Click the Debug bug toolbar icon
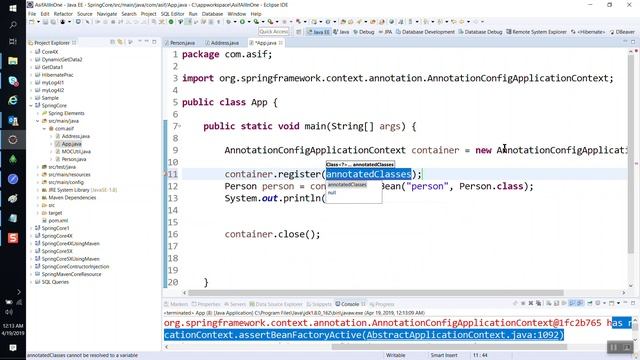Viewport: 640px width, 360px height. [x=228, y=22]
